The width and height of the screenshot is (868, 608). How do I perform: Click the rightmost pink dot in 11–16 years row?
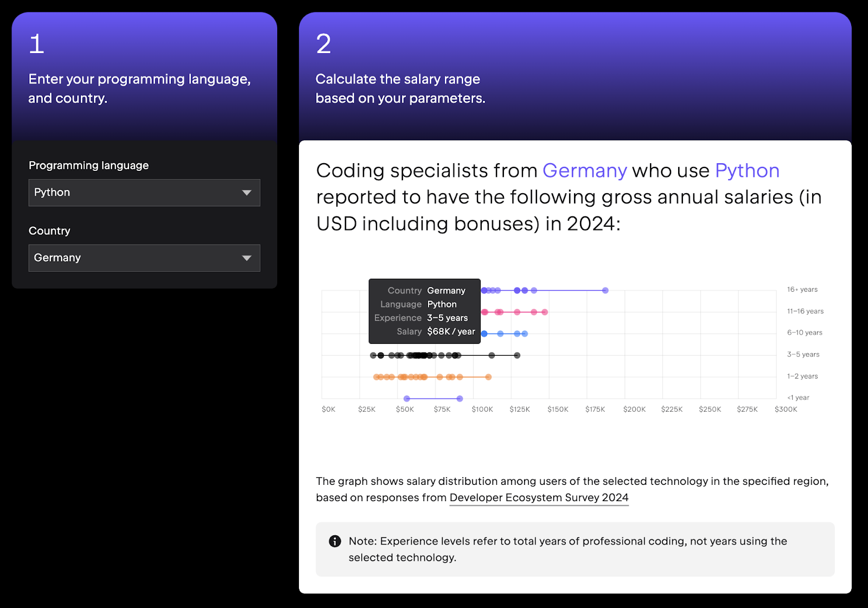click(545, 312)
